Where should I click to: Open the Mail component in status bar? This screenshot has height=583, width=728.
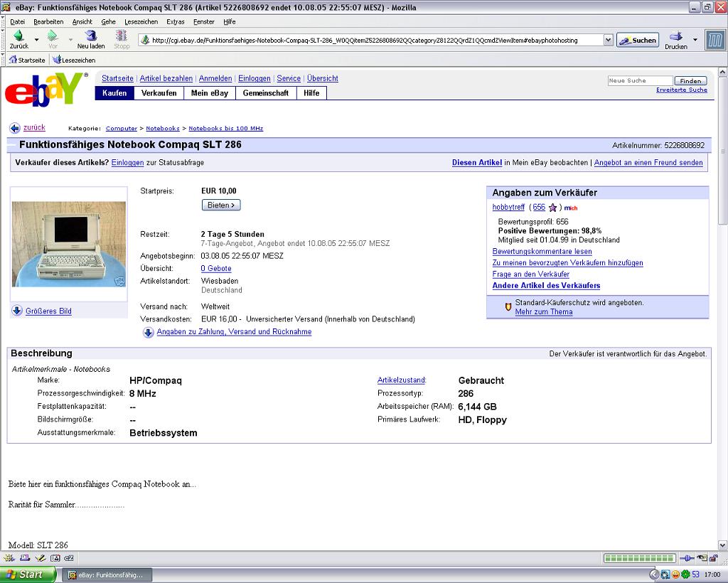pyautogui.click(x=25, y=558)
